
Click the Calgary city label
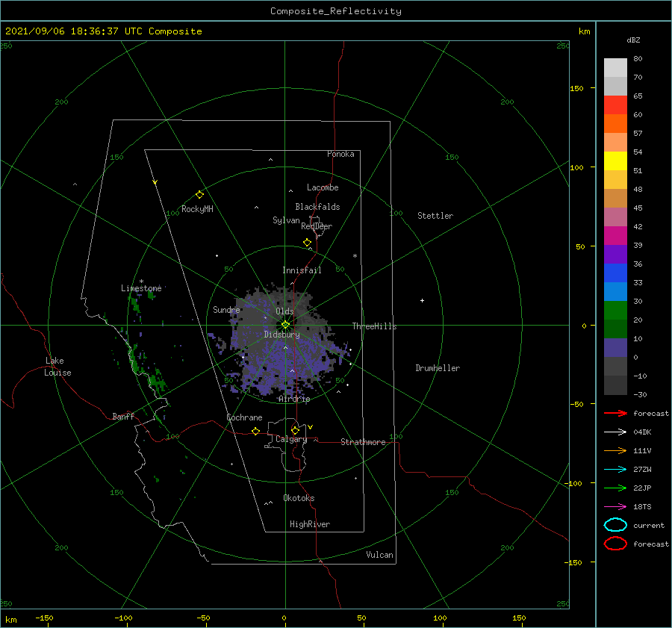click(x=291, y=439)
